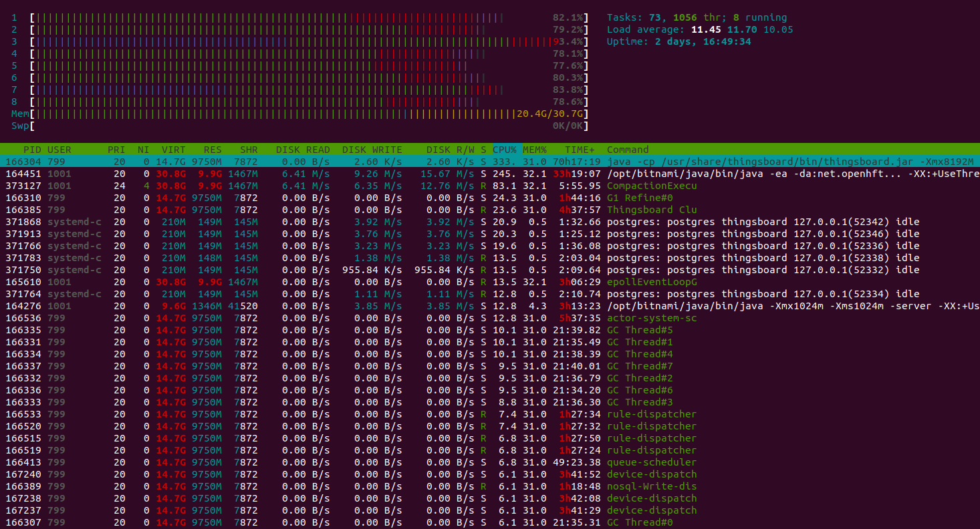
Task: Select the VIRT column header
Action: click(x=173, y=150)
